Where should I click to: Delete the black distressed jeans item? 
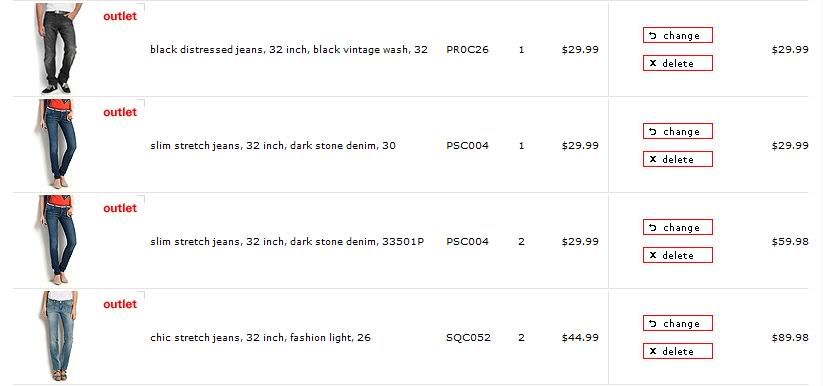(678, 63)
